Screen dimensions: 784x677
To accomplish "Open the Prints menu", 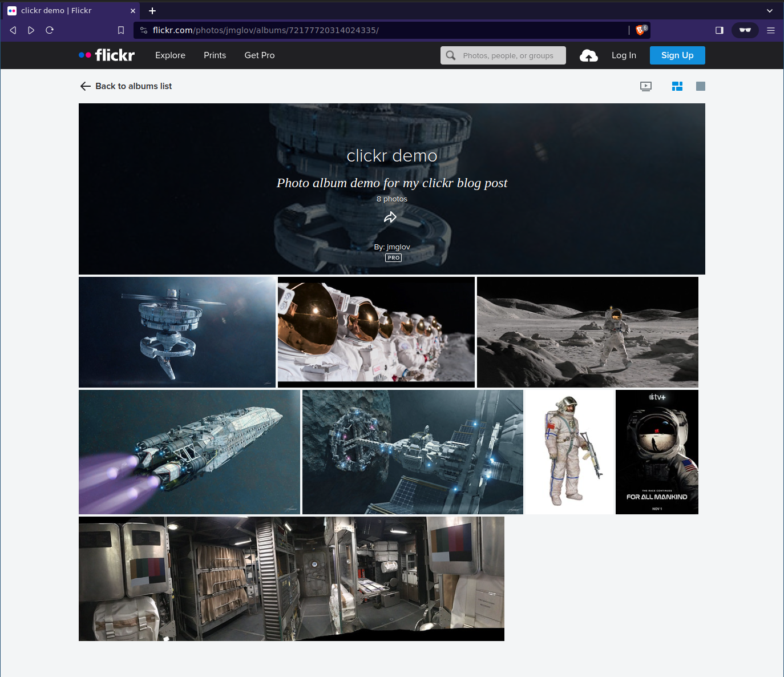I will (215, 55).
